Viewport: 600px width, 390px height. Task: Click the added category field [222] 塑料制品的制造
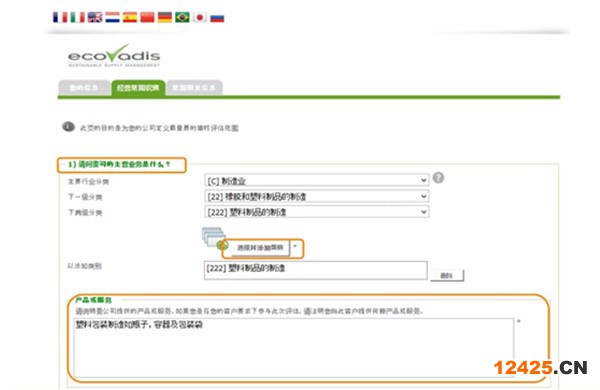(x=316, y=270)
